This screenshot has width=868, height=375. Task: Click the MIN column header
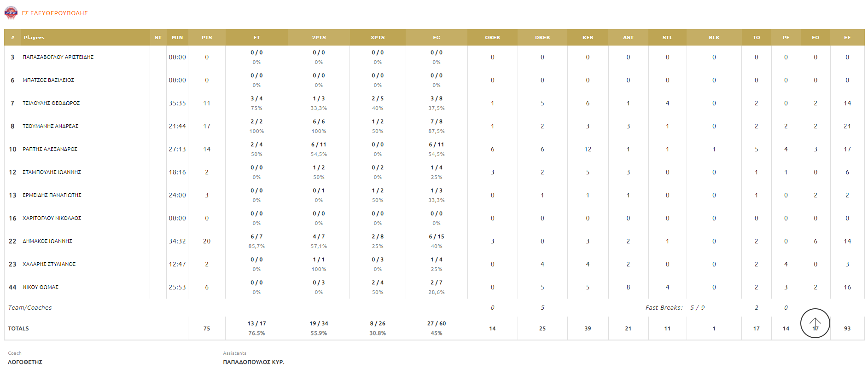[x=177, y=38]
